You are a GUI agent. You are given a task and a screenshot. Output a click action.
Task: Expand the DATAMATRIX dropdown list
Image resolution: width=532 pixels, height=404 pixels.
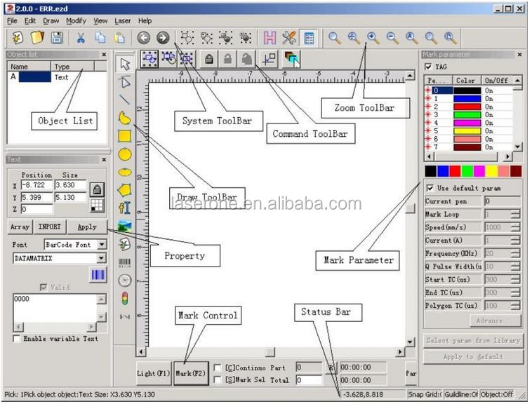coord(102,258)
